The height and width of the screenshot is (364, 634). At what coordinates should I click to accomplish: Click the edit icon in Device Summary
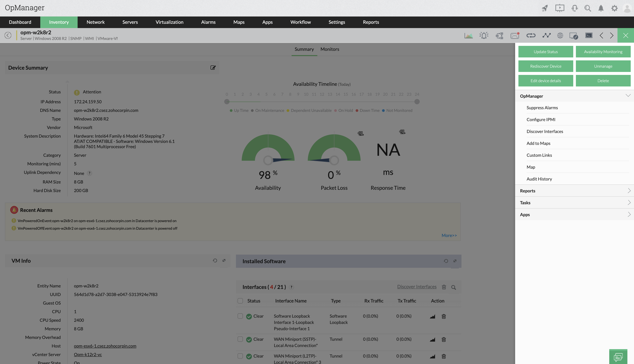213,67
